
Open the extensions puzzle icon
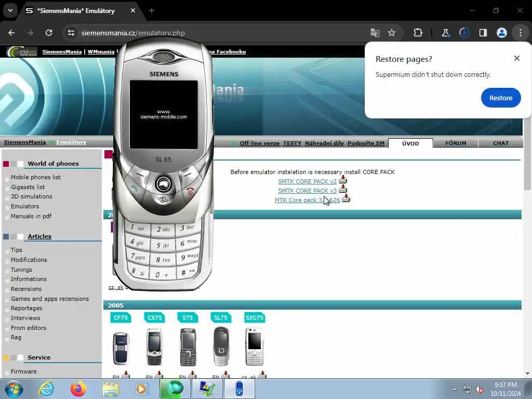(x=418, y=33)
